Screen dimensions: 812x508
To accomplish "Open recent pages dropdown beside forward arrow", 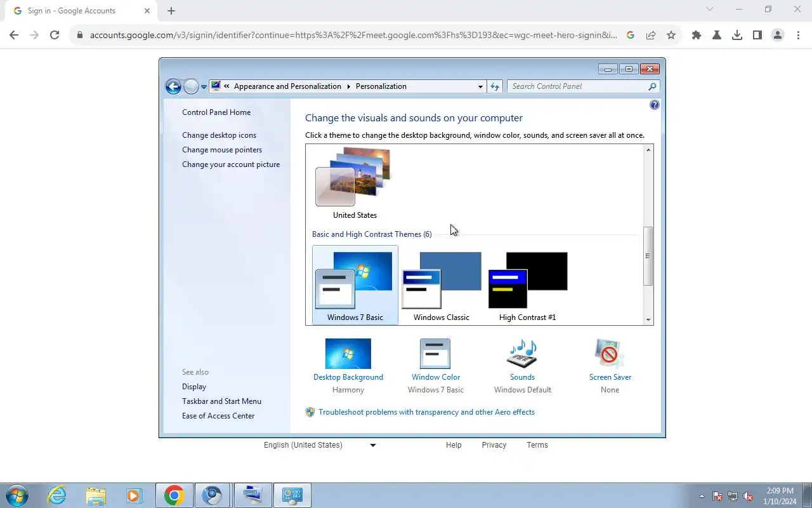I will (204, 87).
